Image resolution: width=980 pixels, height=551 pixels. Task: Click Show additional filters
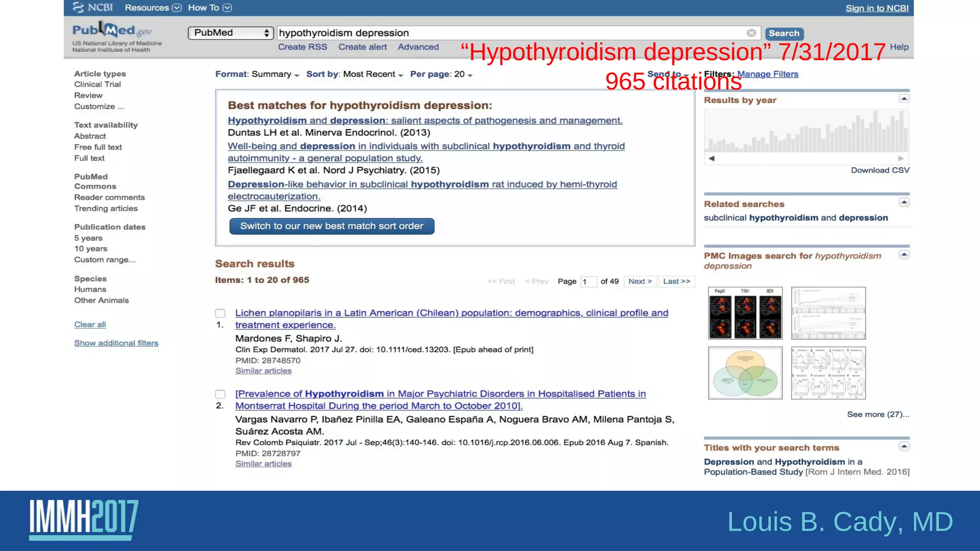tap(116, 343)
